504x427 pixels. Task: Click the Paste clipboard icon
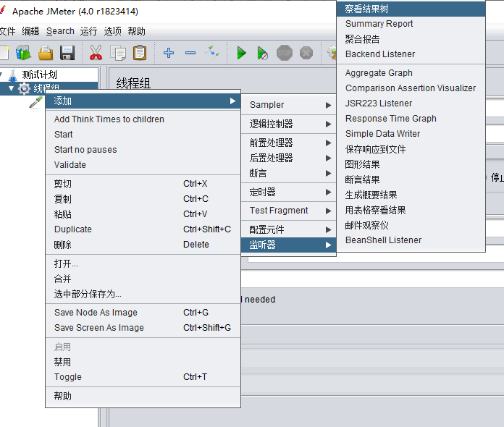[x=140, y=53]
